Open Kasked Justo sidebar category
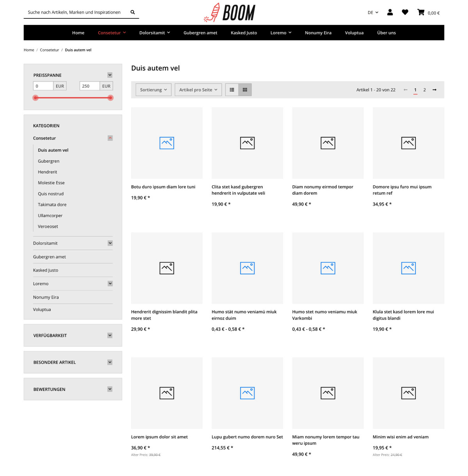Viewport: 468px width, 476px height. 46,270
